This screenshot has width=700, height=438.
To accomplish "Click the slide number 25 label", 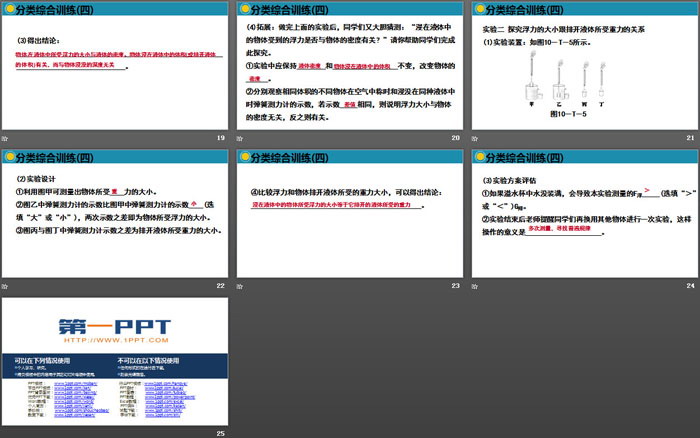I will 220,433.
